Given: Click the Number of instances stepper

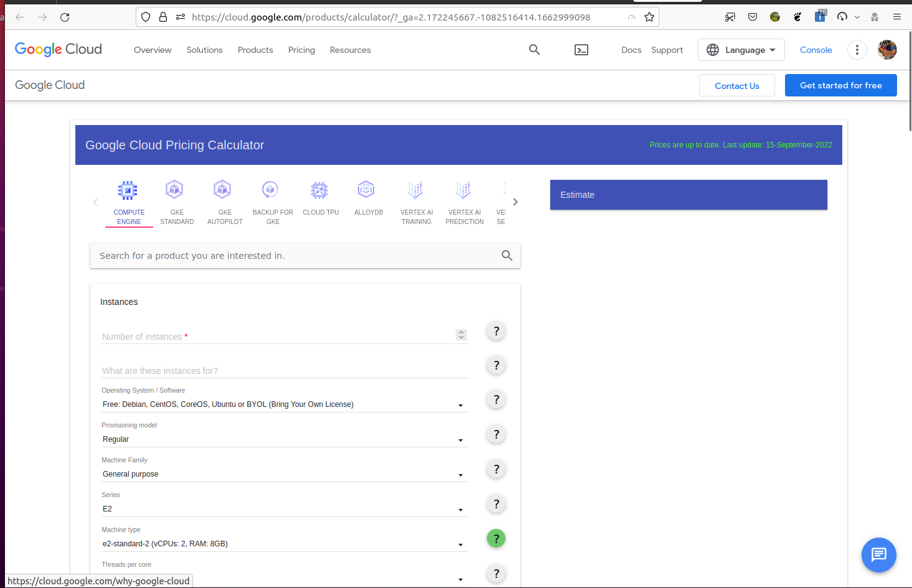Looking at the screenshot, I should coord(461,335).
